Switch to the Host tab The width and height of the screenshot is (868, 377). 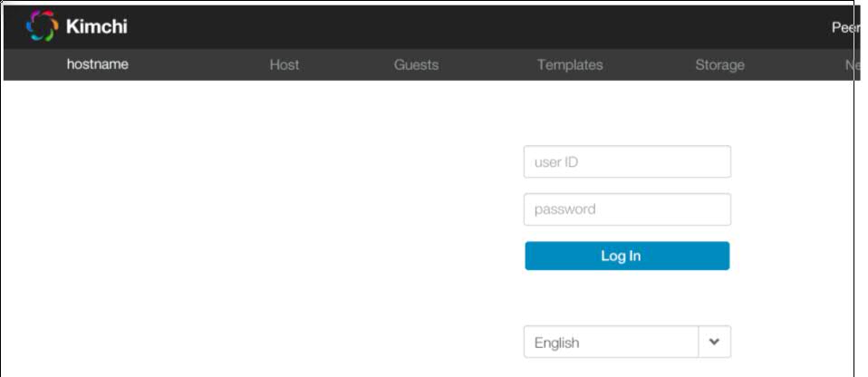click(284, 64)
